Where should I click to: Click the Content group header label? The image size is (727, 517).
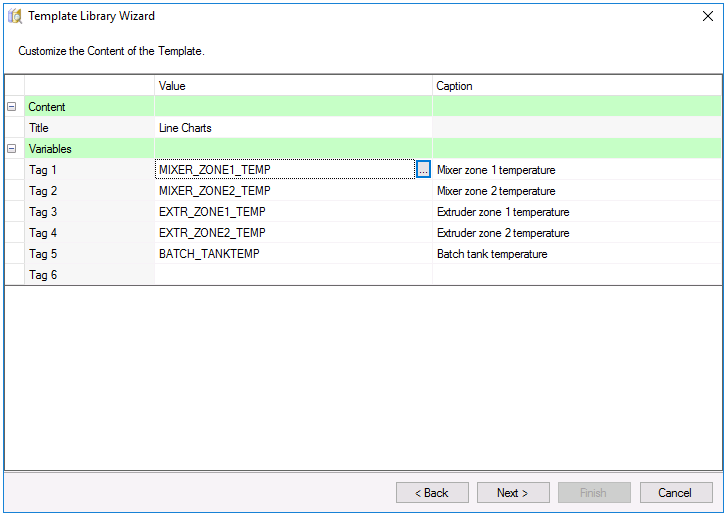click(47, 107)
